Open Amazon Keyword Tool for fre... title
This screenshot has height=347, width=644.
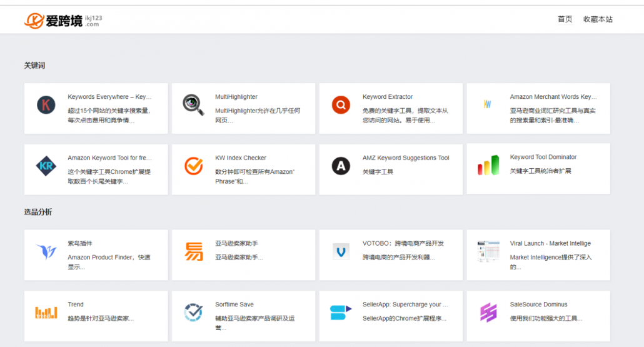(x=109, y=158)
